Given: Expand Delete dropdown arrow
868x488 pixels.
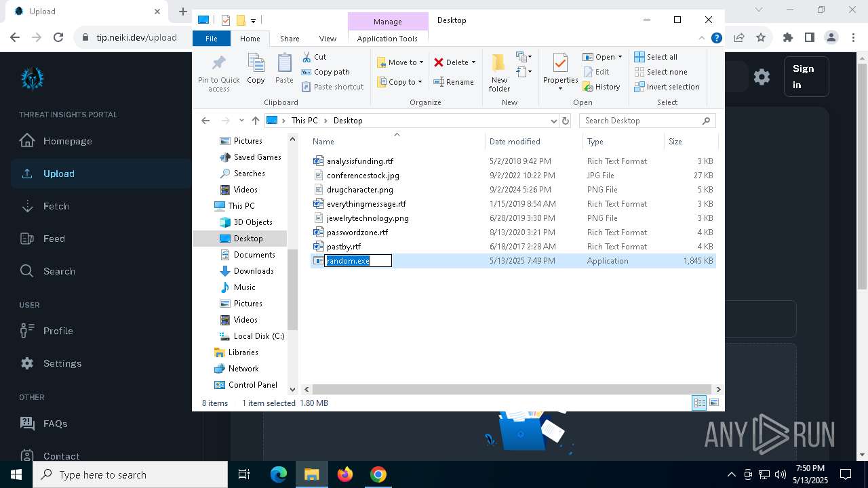Looking at the screenshot, I should (x=473, y=62).
